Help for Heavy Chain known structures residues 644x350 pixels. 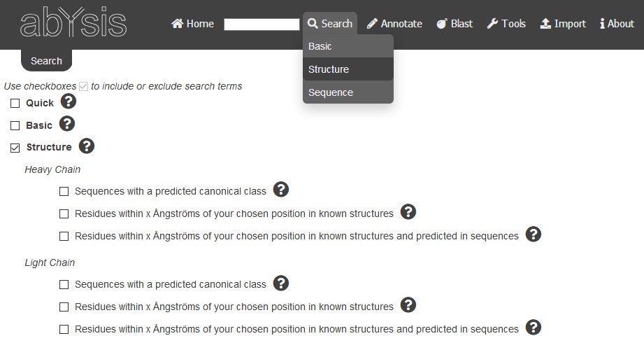pyautogui.click(x=408, y=212)
